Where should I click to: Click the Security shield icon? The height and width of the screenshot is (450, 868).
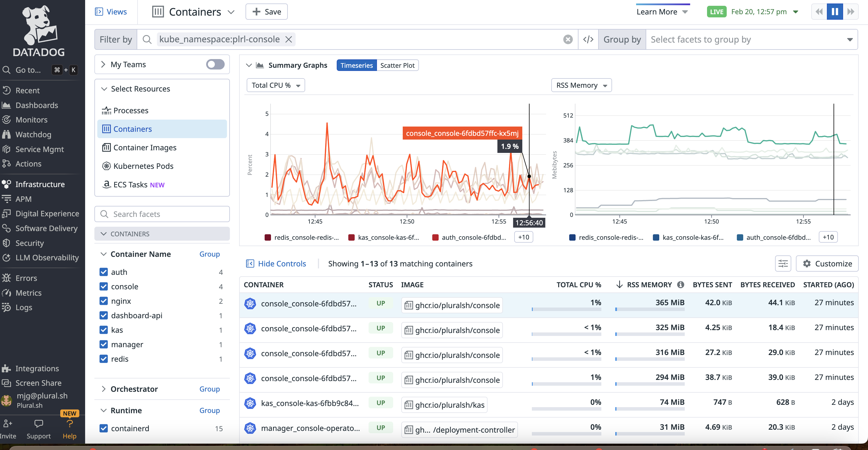tap(6, 243)
